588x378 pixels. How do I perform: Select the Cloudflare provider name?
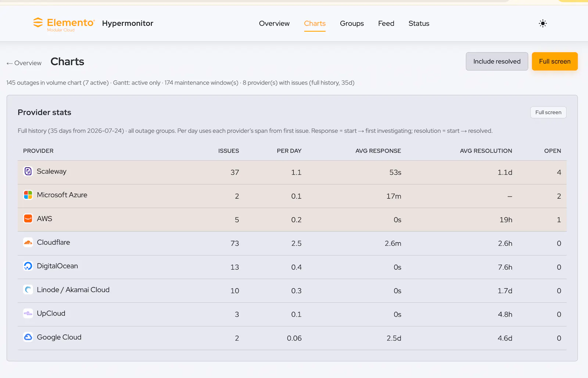[53, 242]
